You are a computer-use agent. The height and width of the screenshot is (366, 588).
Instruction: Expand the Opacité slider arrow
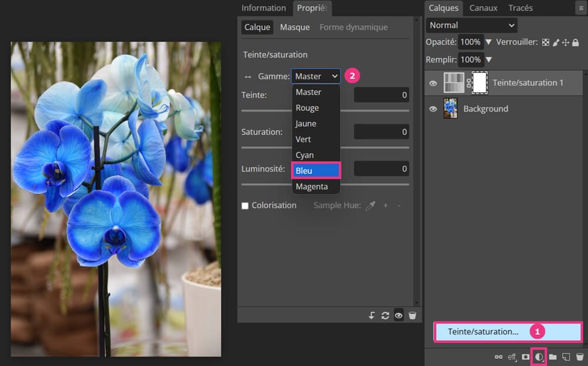tap(488, 42)
